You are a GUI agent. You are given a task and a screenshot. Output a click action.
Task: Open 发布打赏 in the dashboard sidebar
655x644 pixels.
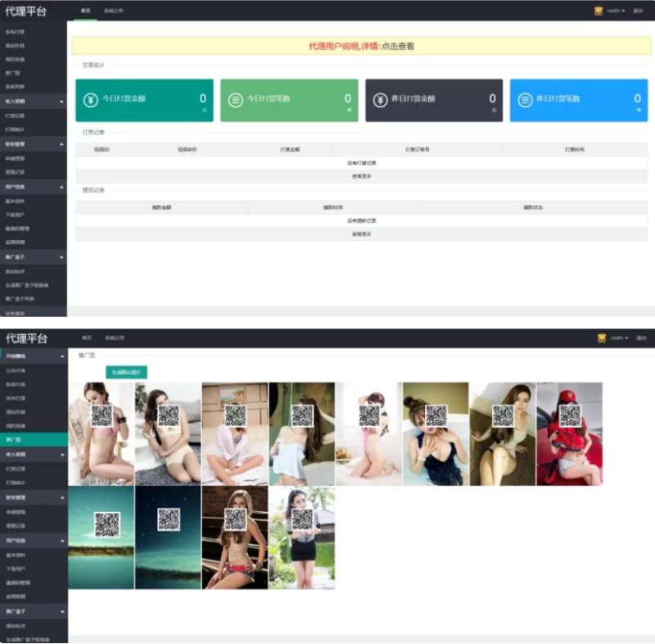pyautogui.click(x=15, y=32)
